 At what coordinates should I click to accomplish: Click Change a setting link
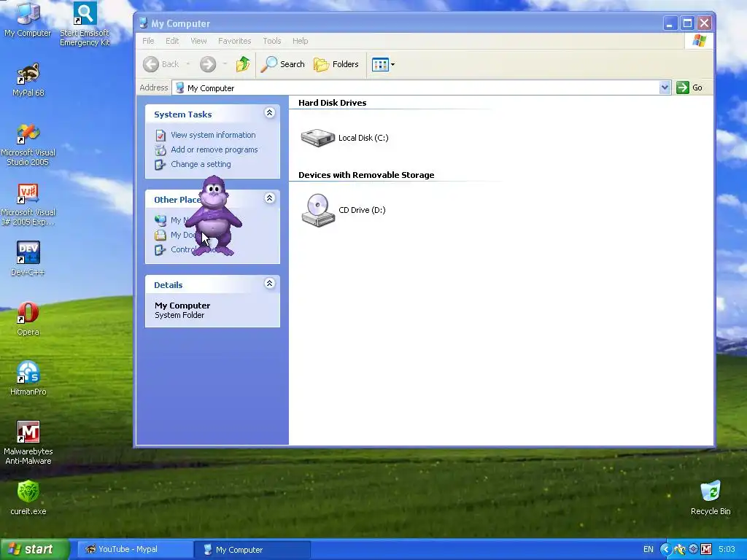coord(201,164)
